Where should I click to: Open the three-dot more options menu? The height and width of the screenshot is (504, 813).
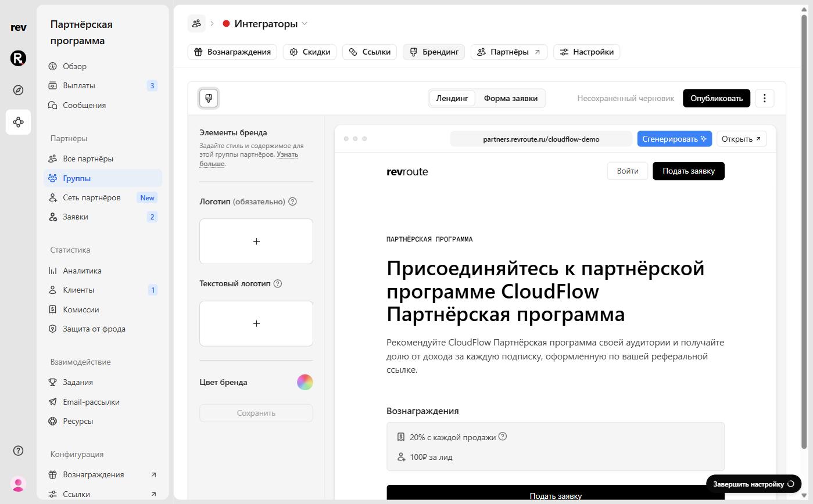[765, 98]
